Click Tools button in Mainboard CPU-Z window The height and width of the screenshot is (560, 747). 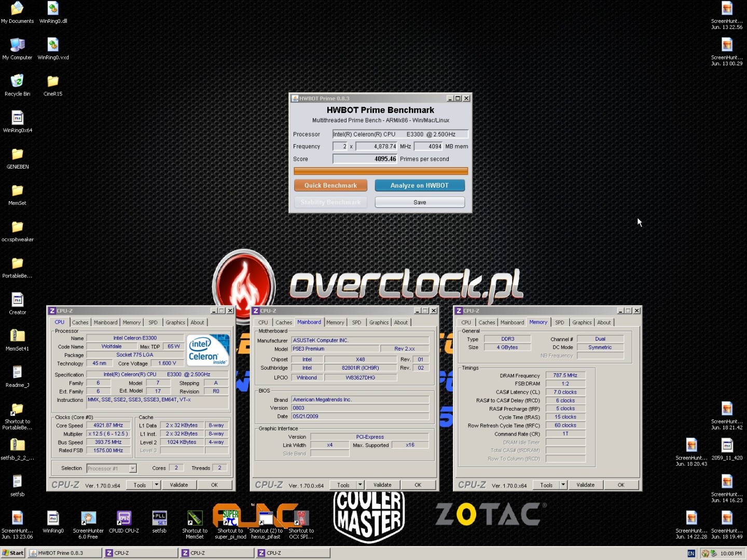(343, 485)
